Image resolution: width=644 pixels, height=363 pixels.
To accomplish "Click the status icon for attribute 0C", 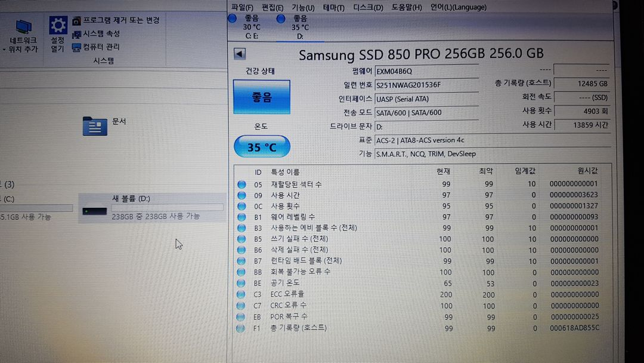I will point(241,207).
